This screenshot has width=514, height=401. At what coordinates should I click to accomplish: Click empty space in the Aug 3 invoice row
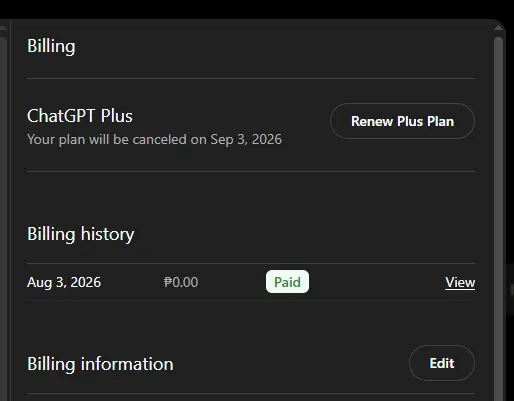coord(377,282)
